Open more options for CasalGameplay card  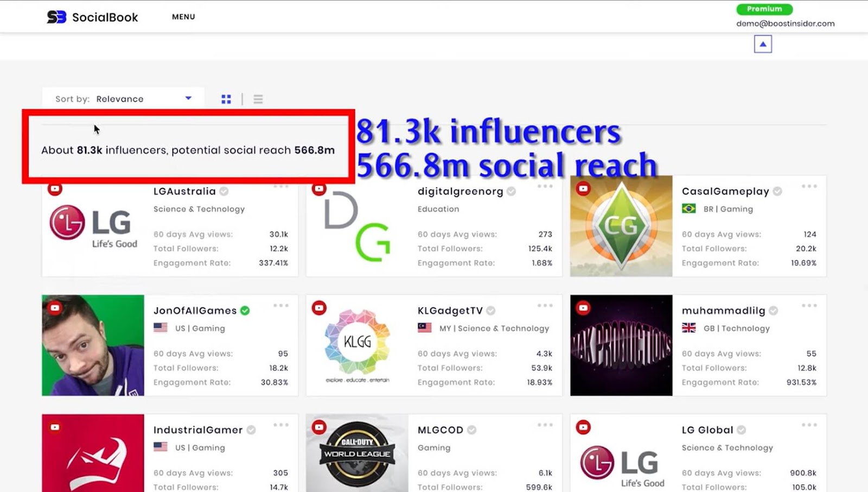pyautogui.click(x=809, y=186)
